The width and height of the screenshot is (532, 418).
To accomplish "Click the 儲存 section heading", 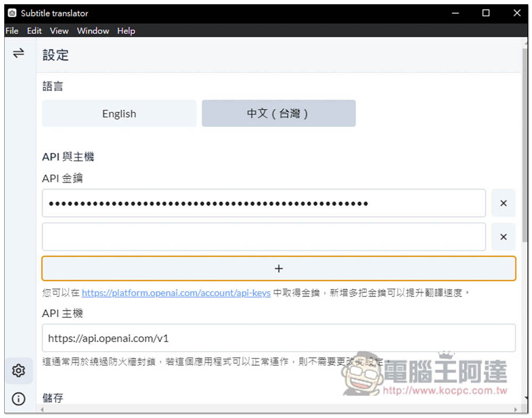I will (x=53, y=398).
